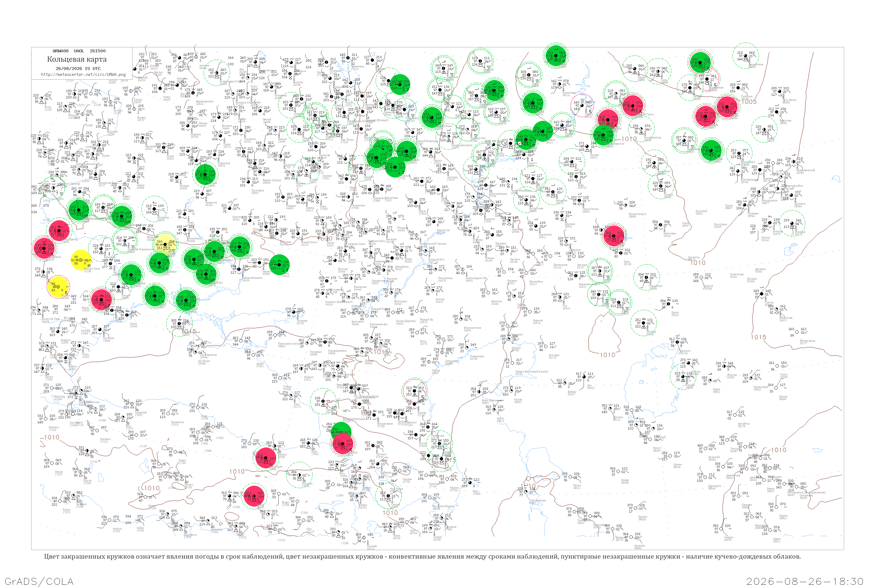This screenshot has width=882, height=588.
Task: Select the green circle at Курган station
Action: click(711, 151)
